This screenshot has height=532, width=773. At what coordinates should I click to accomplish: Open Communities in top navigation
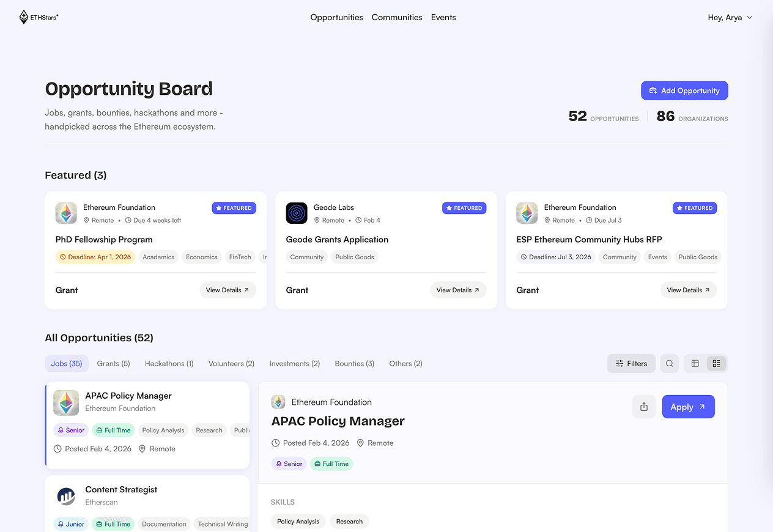(x=397, y=17)
